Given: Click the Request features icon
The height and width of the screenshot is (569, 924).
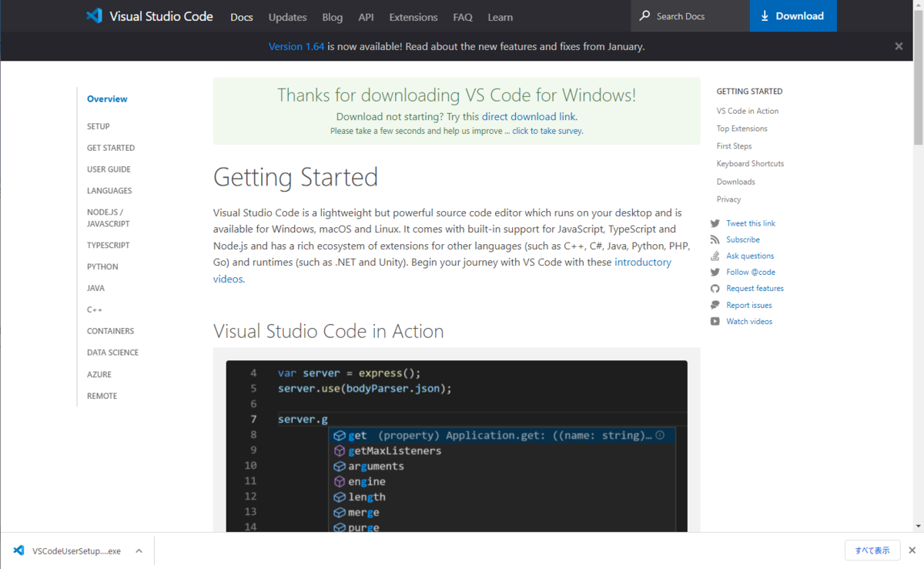Looking at the screenshot, I should click(x=715, y=288).
